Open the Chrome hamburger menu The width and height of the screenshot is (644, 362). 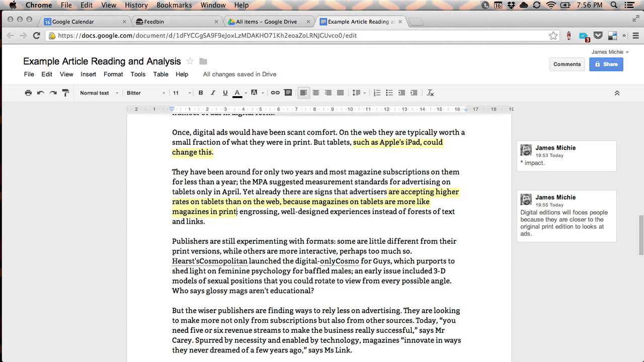636,36
